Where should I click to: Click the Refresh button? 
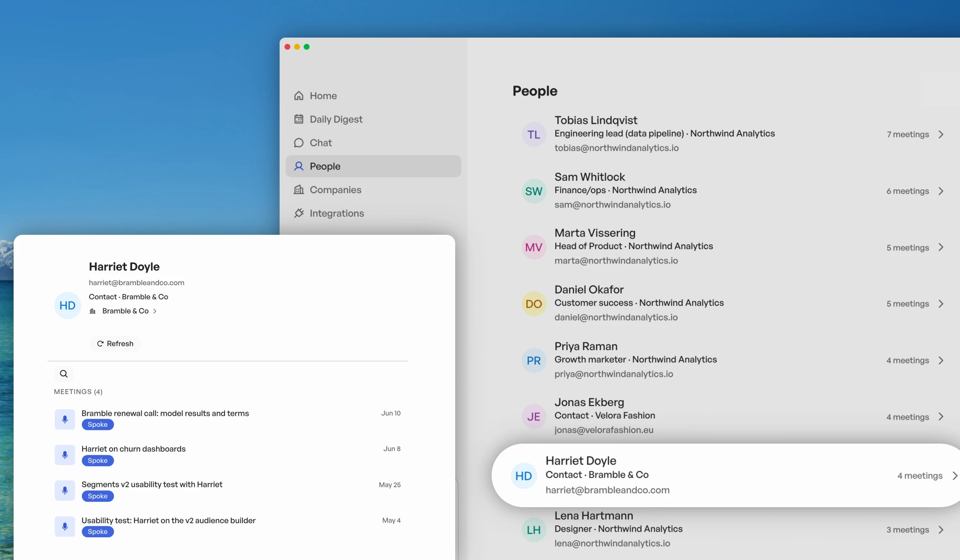[115, 344]
